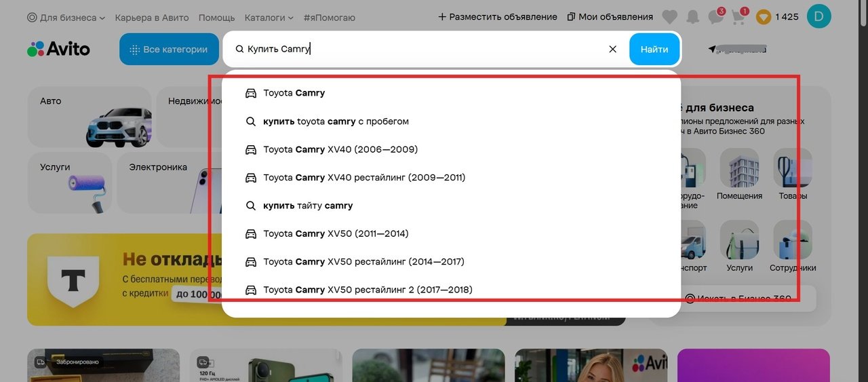The height and width of the screenshot is (382, 868).
Task: Open the Товары business category icon
Action: tap(793, 168)
